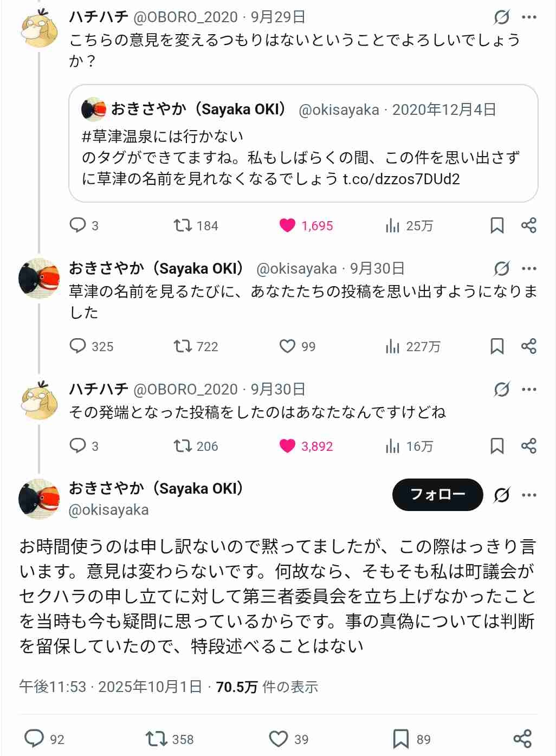Open the @okisayaka handle under the main post author
Screen dimensions: 556x756
click(108, 509)
